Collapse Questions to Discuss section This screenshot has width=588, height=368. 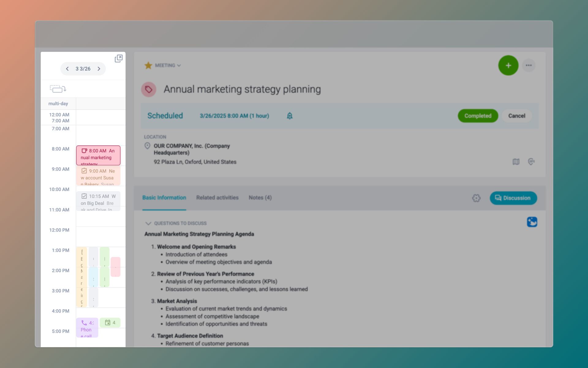[x=148, y=223]
